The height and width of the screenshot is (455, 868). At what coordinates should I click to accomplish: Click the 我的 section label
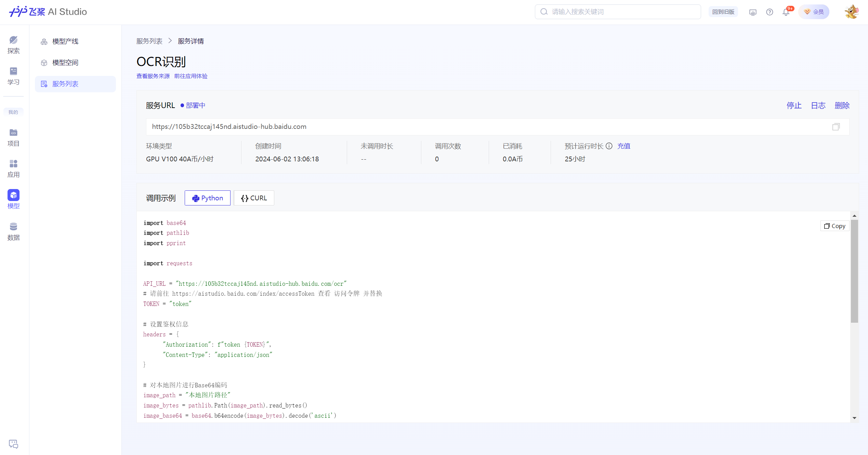pos(13,112)
